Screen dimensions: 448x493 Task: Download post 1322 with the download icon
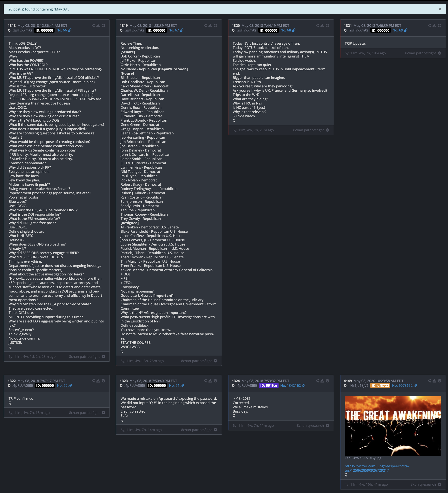pyautogui.click(x=98, y=381)
